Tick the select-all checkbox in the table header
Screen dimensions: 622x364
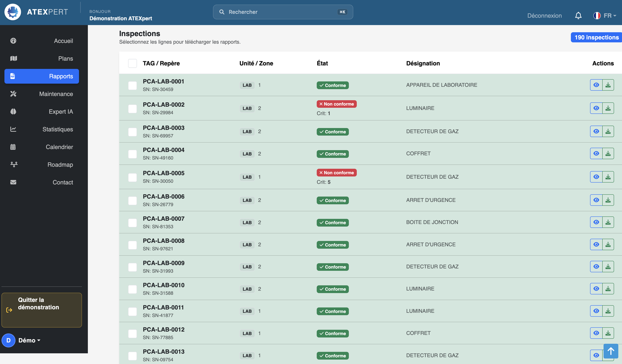point(132,63)
